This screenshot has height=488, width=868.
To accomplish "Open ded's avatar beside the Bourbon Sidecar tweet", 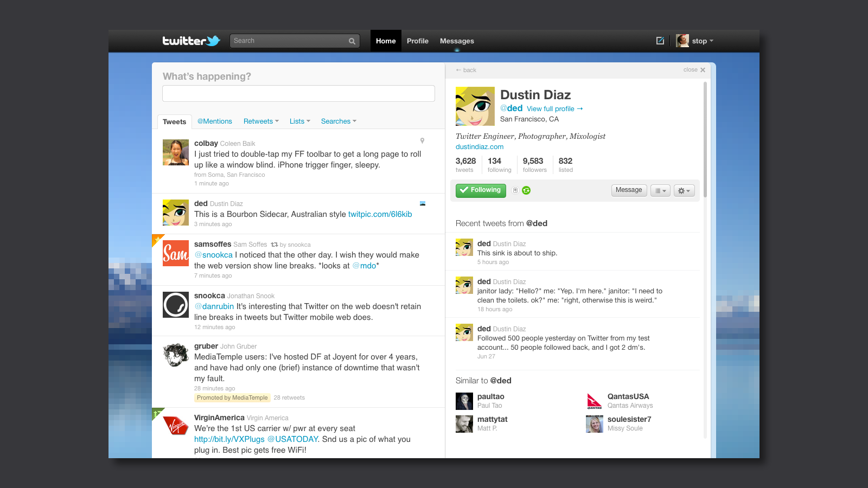I will click(176, 213).
